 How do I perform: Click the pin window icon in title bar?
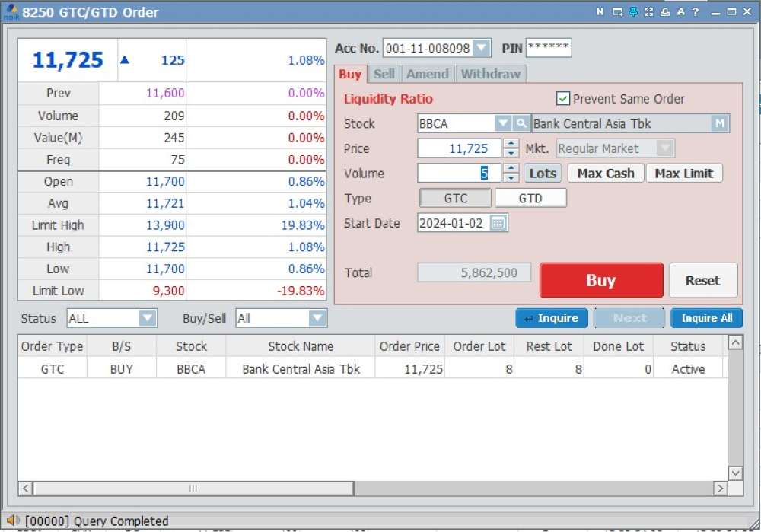pos(633,12)
